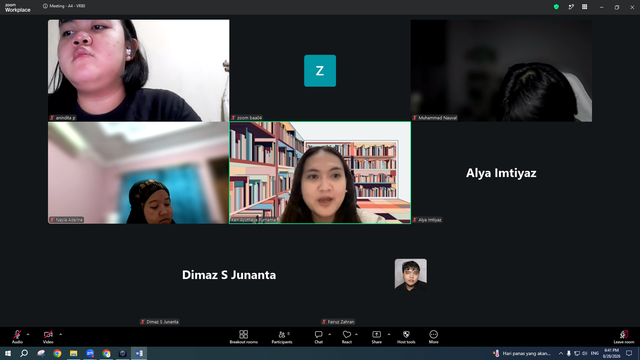This screenshot has height=360, width=640.
Task: Expand audio options arrow next to Audio
Action: point(28,334)
